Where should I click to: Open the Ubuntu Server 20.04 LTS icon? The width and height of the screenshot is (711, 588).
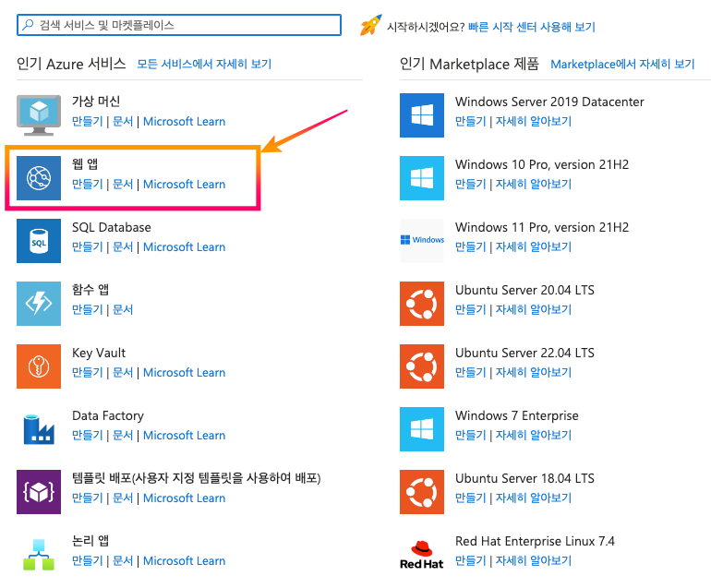[x=422, y=304]
